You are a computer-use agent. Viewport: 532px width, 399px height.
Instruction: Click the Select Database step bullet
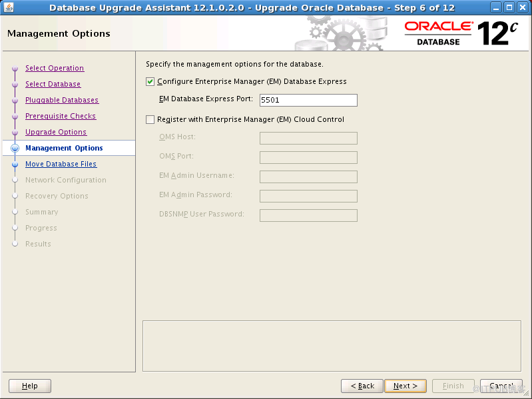click(x=15, y=84)
